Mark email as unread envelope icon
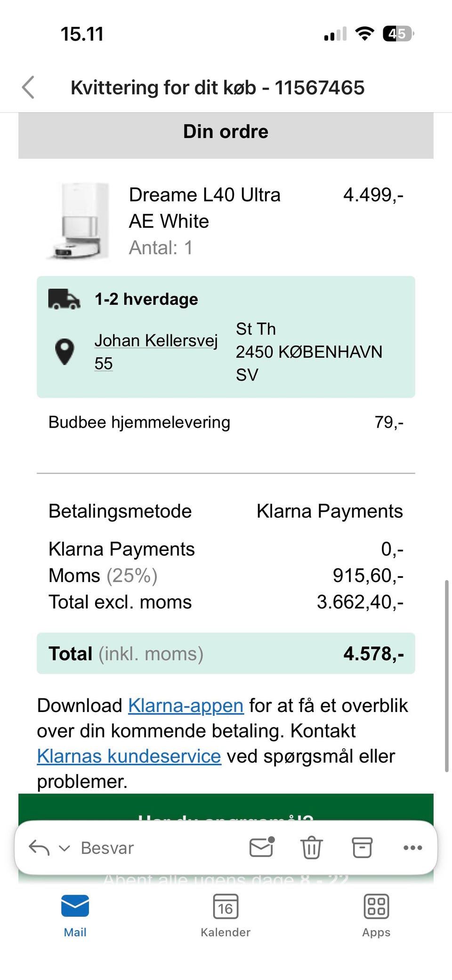Screen dimensions: 452x980 (262, 847)
